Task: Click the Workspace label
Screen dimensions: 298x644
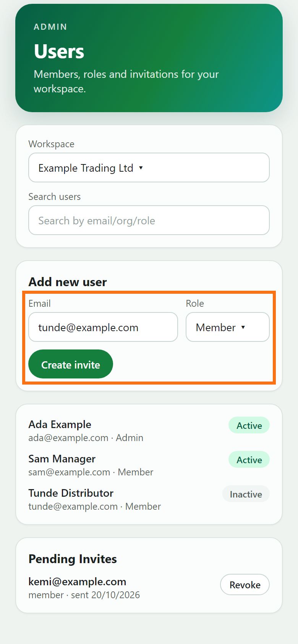Action: point(52,144)
